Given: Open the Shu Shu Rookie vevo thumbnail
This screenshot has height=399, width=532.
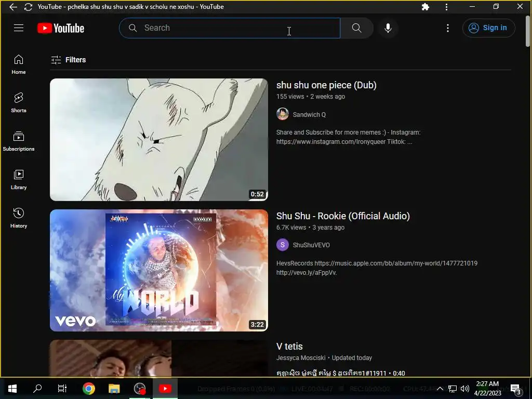Looking at the screenshot, I should tap(159, 270).
